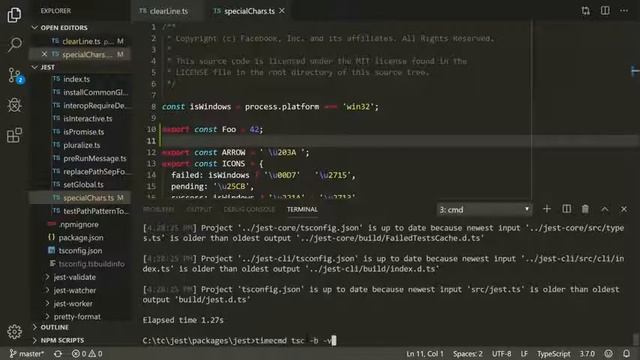
Task: Open clearLine.ts in Open Editors list
Action: coord(80,41)
